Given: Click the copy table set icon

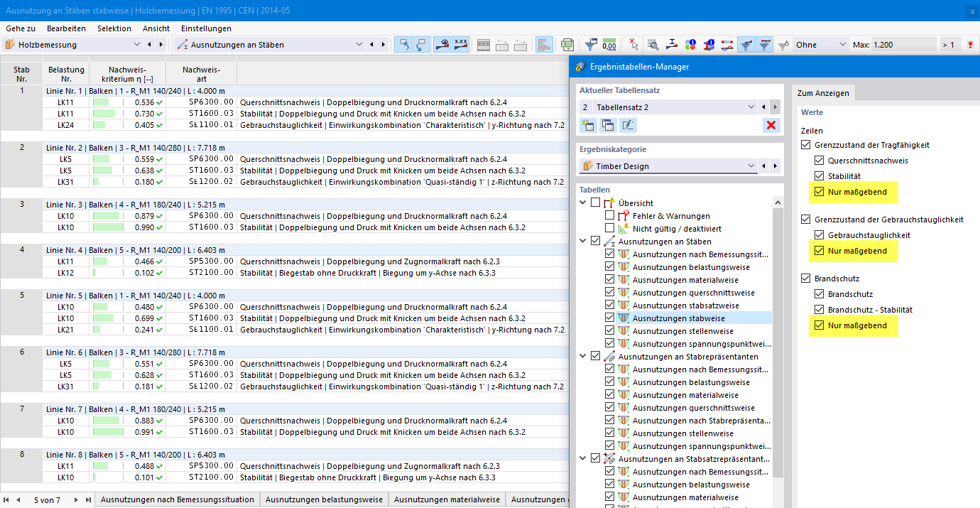Looking at the screenshot, I should coord(608,126).
